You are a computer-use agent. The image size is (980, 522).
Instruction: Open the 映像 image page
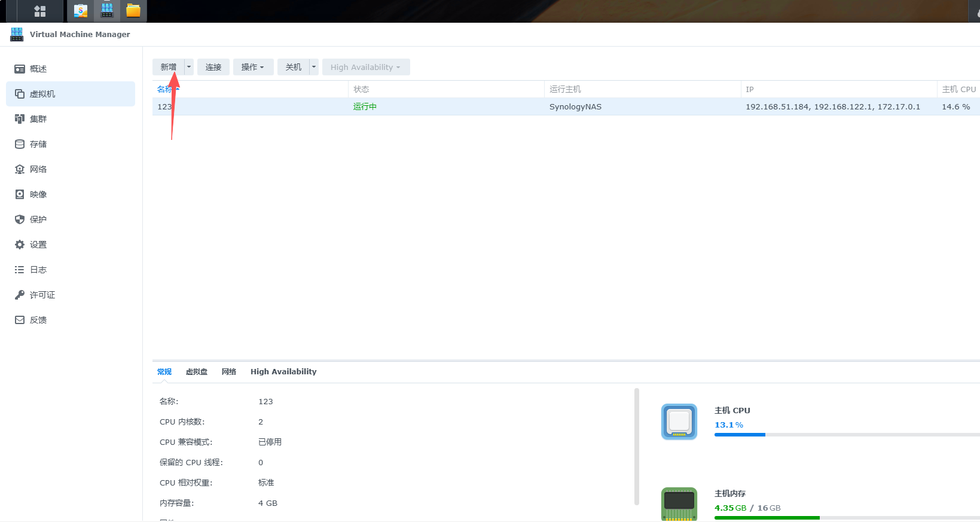(71, 194)
